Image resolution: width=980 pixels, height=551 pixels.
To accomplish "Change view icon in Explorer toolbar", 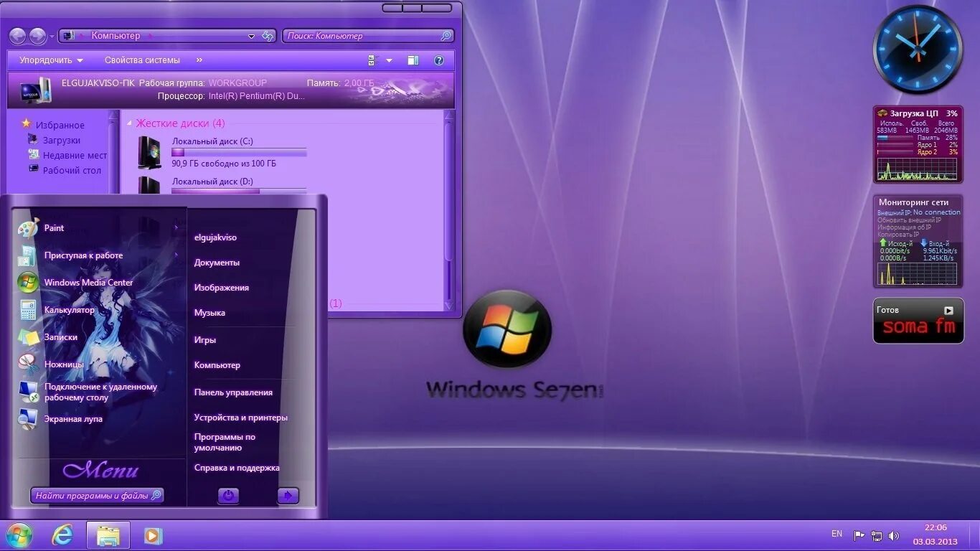I will tap(372, 60).
